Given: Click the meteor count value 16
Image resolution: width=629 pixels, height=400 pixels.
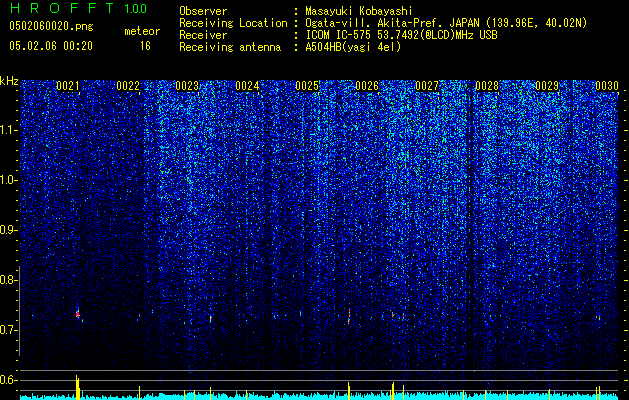Looking at the screenshot, I should coord(145,46).
